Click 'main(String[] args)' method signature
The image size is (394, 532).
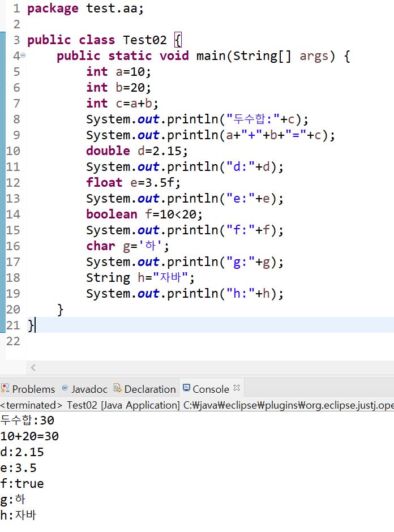(x=265, y=55)
